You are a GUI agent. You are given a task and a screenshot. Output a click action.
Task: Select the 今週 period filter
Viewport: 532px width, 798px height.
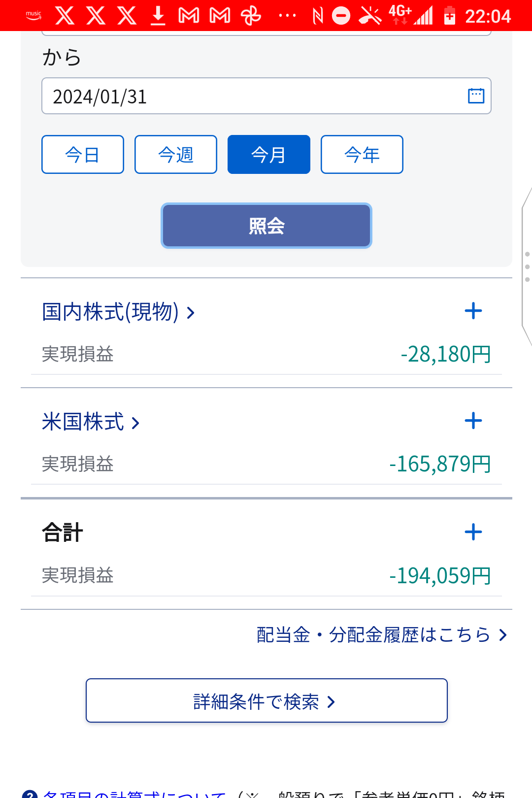tap(176, 155)
